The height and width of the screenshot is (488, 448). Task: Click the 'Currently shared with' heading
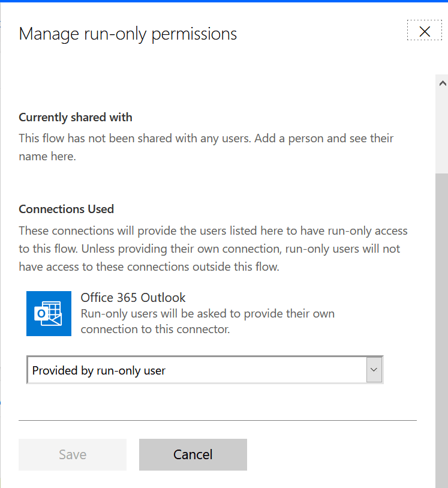click(75, 117)
